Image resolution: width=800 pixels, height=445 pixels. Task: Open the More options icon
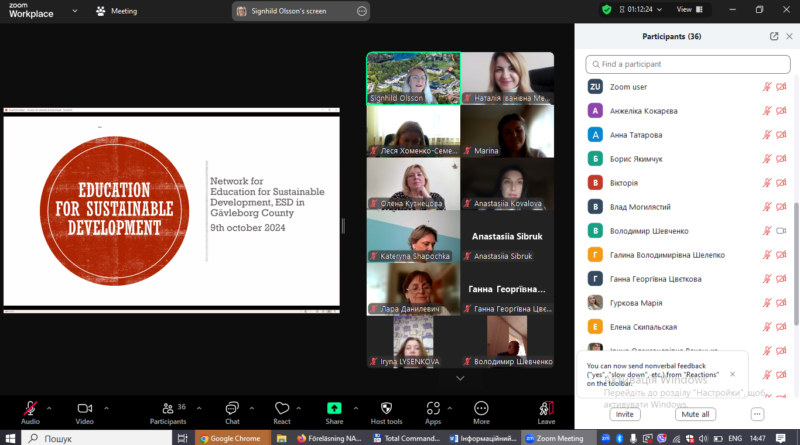coord(481,408)
